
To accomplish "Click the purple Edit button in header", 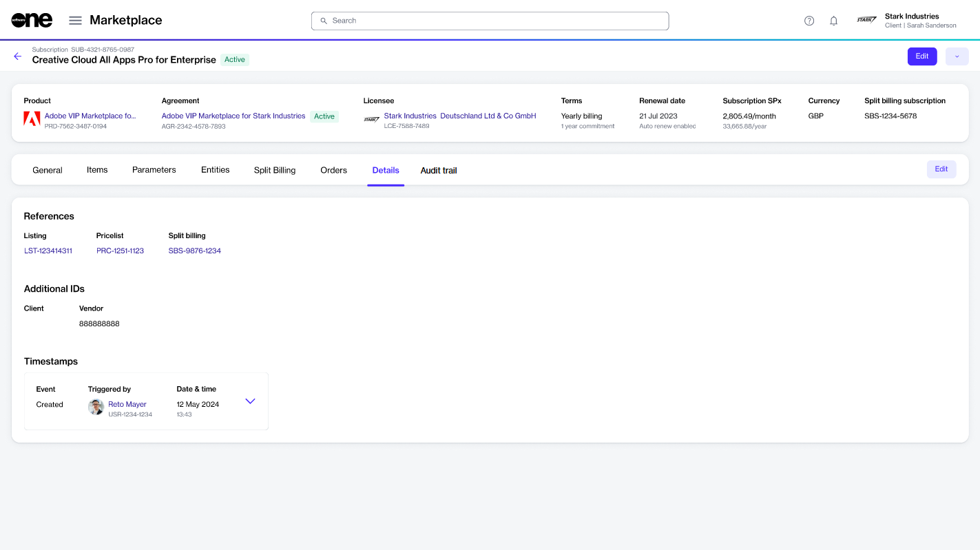I will [921, 56].
